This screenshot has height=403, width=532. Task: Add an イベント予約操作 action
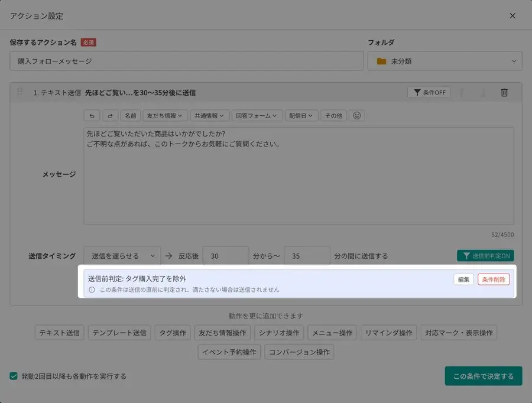click(229, 352)
